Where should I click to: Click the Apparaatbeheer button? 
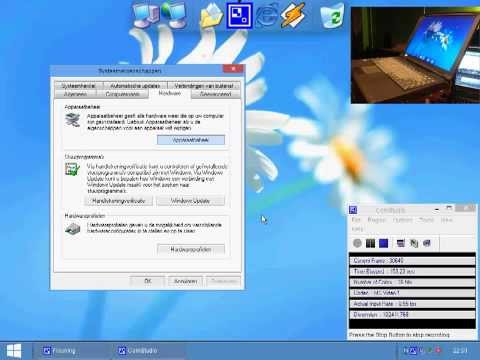[191, 140]
